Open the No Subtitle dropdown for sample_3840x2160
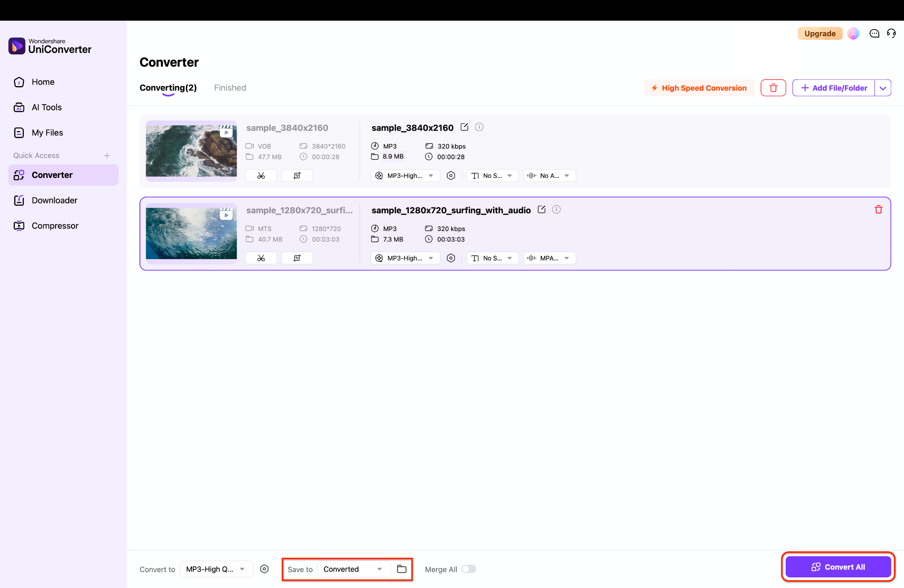 coord(492,175)
